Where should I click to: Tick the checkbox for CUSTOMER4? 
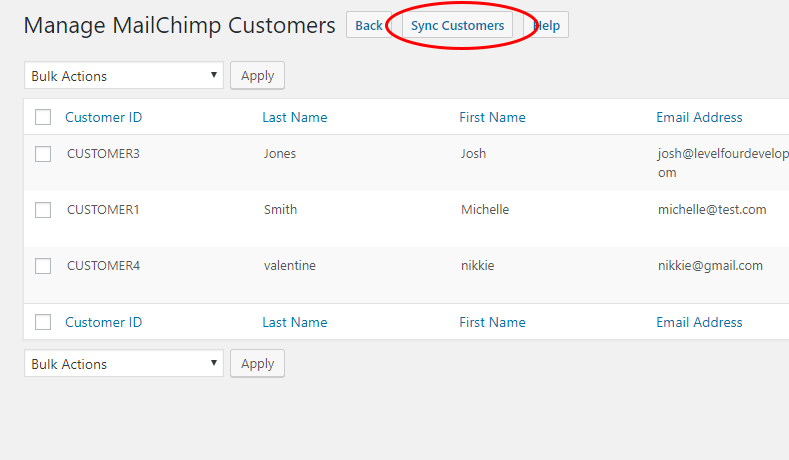click(x=43, y=266)
